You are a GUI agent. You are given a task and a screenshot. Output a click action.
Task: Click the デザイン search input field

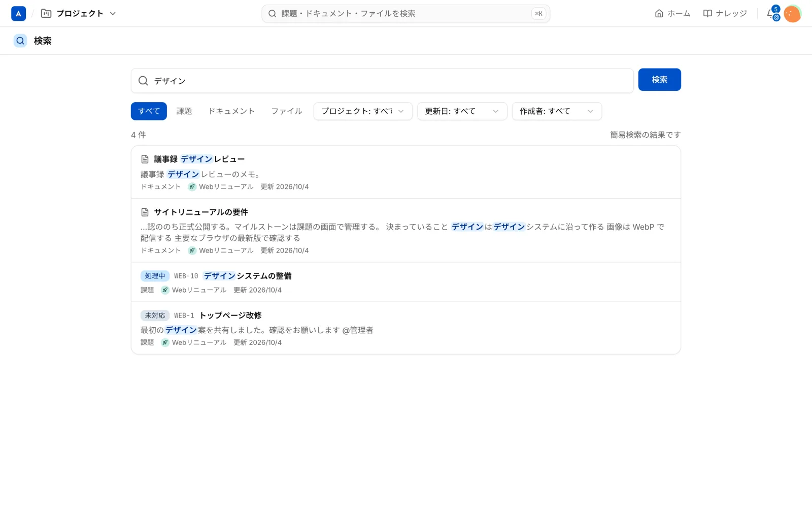382,81
